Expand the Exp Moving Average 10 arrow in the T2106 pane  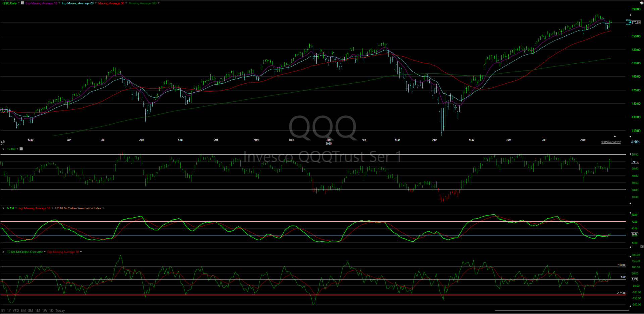click(81, 252)
